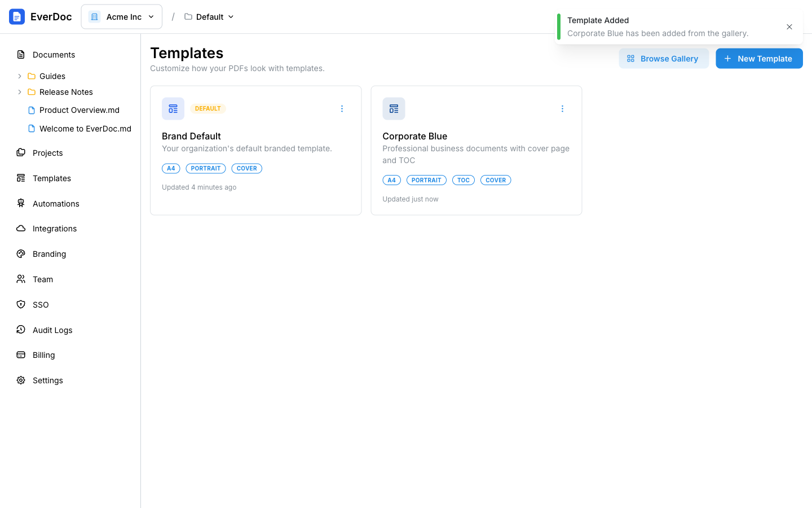Select the Guides folder
The height and width of the screenshot is (508, 812).
click(x=52, y=76)
